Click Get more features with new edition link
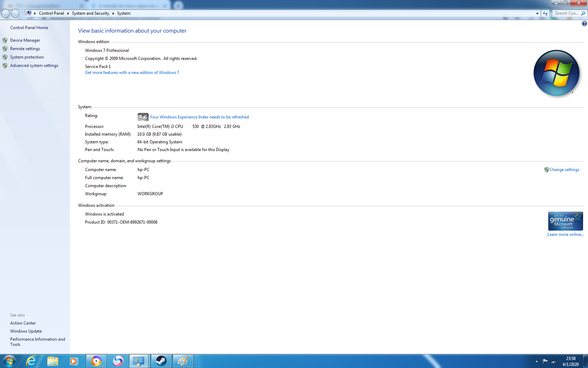This screenshot has height=368, width=588. pyautogui.click(x=132, y=73)
